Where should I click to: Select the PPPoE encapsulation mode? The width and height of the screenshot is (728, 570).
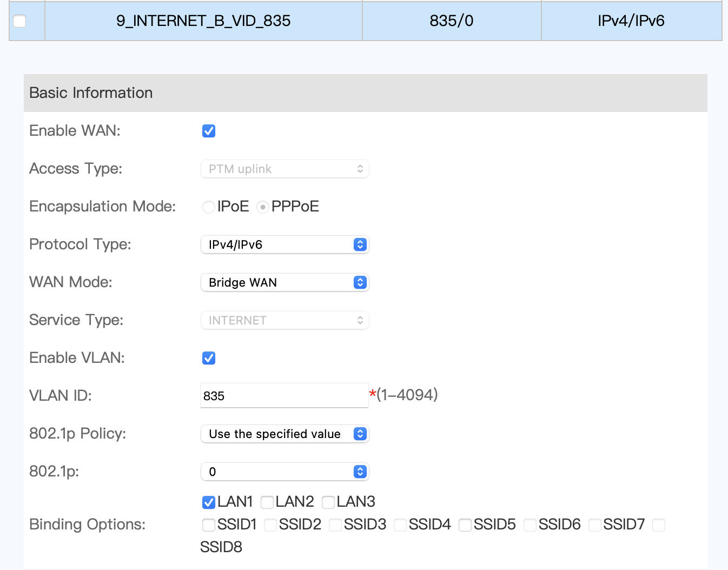(263, 207)
